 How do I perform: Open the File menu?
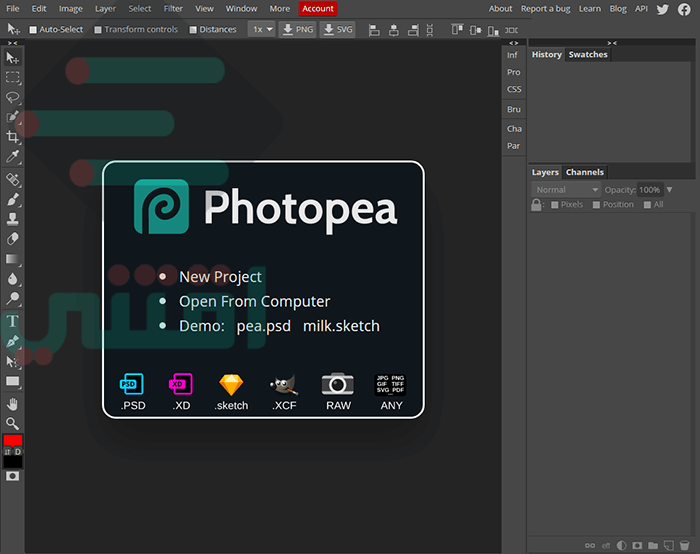(12, 8)
